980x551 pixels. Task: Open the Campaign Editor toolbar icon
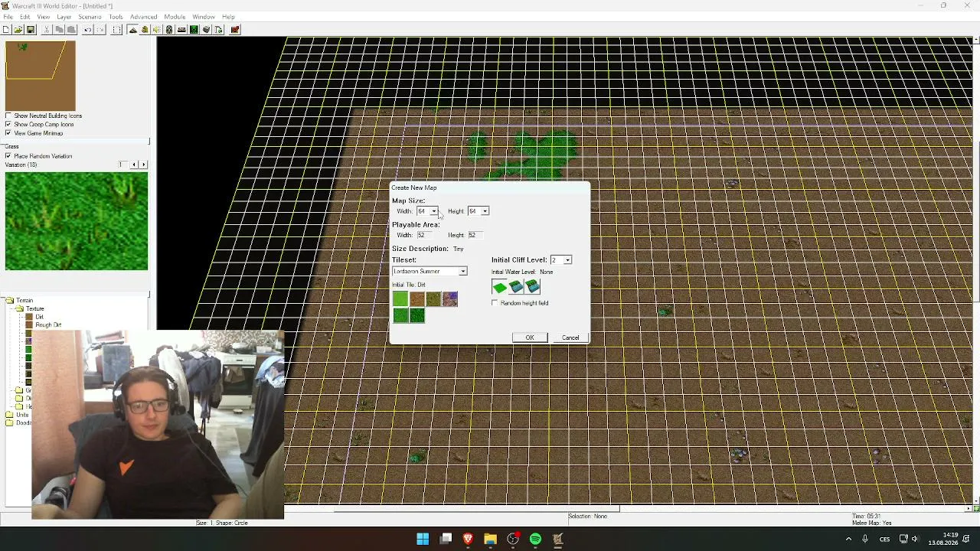click(x=181, y=30)
